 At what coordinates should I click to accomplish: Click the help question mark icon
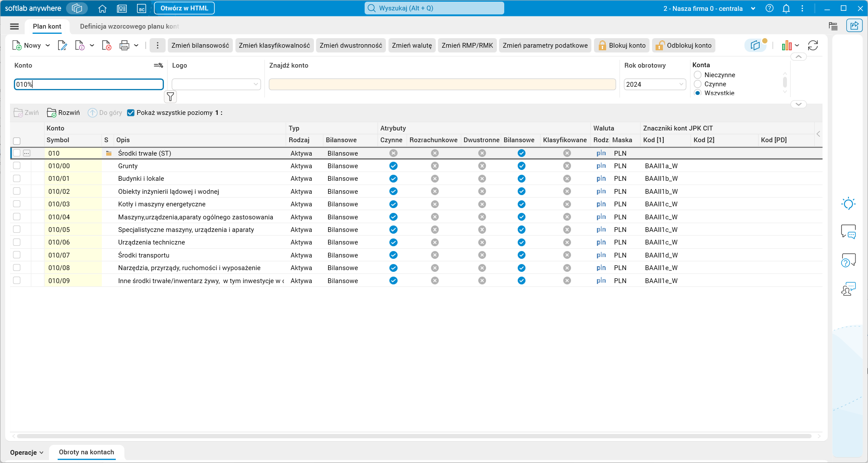(x=770, y=8)
